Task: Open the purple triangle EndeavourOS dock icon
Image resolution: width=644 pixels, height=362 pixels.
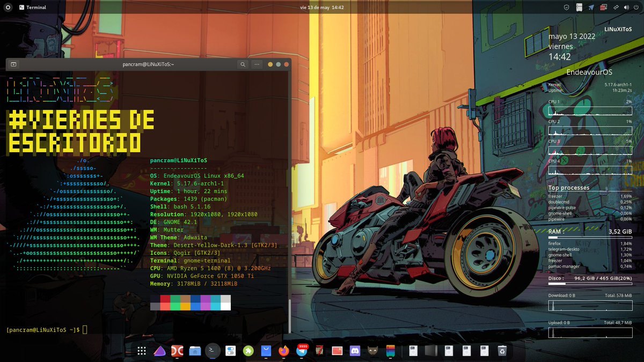Action: click(160, 351)
